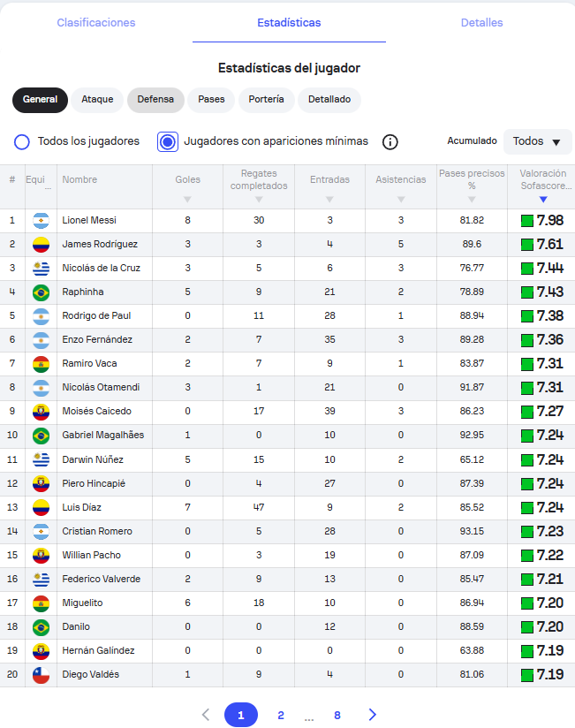The width and height of the screenshot is (575, 728).
Task: Toggle the Defensa stats filter chip
Action: click(155, 100)
